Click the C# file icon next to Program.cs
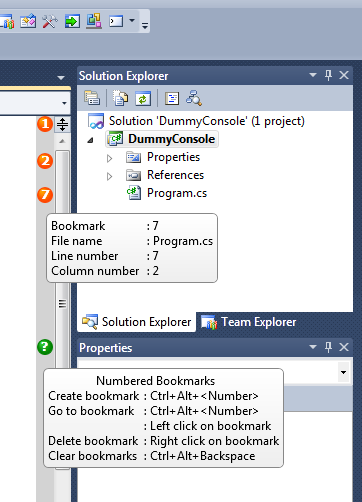The width and height of the screenshot is (362, 502). [134, 193]
